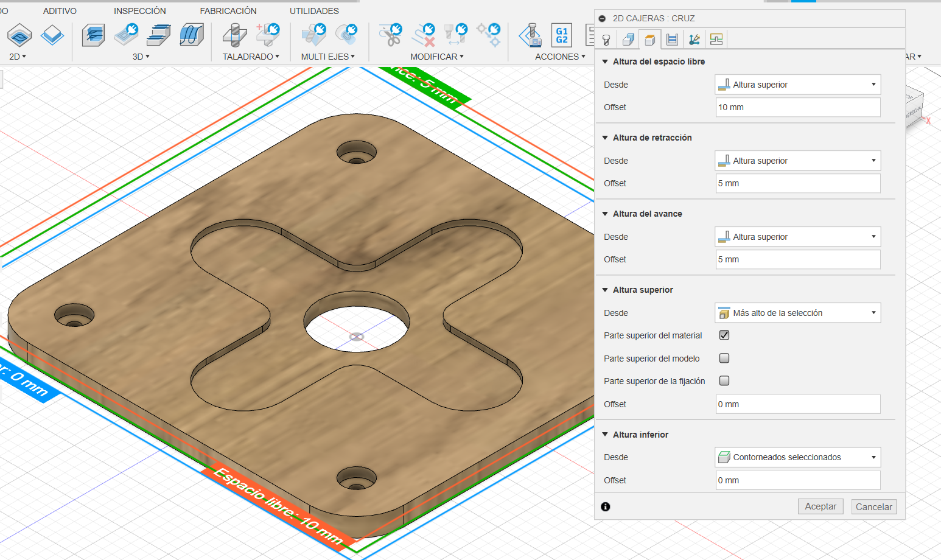Viewport: 941px width, 560px height.
Task: Click the Espacio libre: 10 mm canvas label
Action: [280, 506]
